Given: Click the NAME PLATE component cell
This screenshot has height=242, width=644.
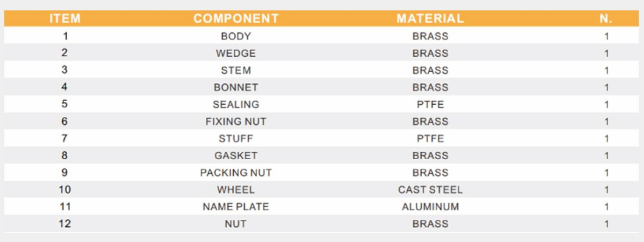Looking at the screenshot, I should click(236, 207).
